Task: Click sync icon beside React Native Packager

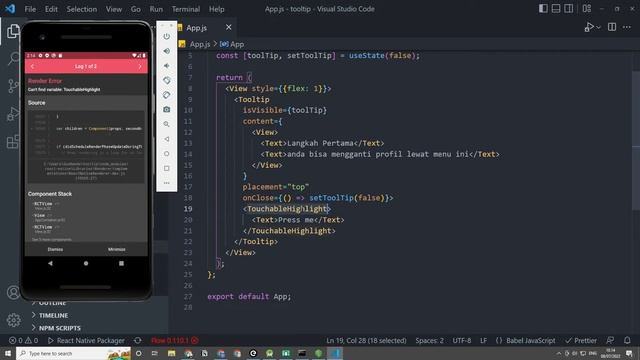Action: 138,340
